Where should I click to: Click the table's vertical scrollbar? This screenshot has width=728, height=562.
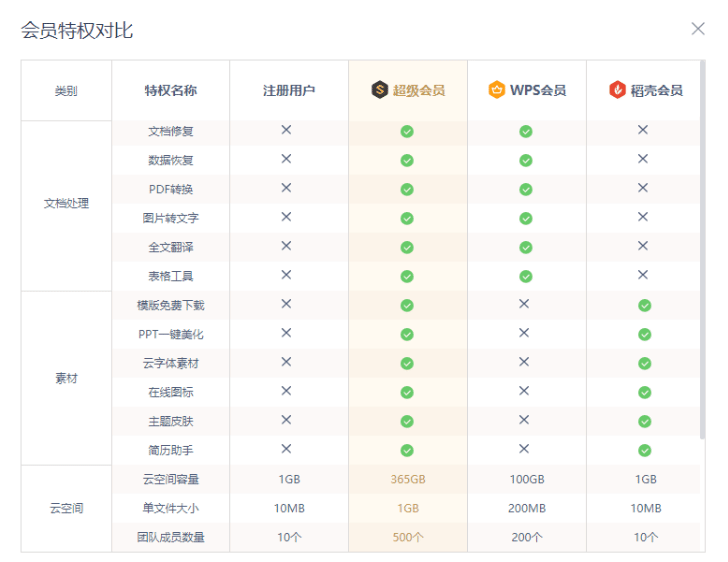coord(702,250)
